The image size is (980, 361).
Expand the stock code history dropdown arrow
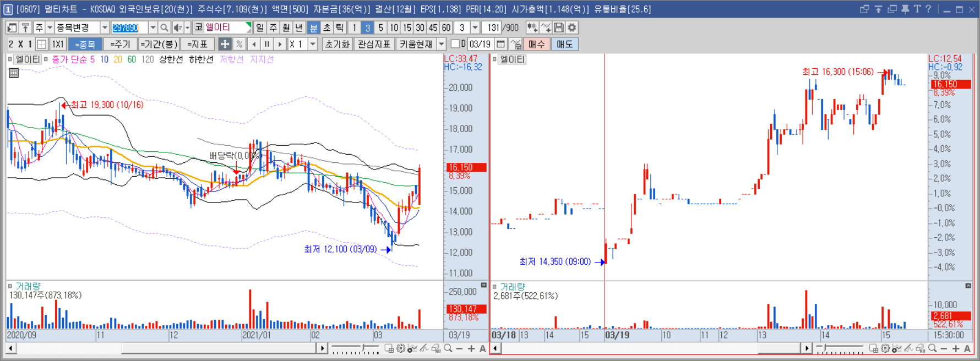pyautogui.click(x=153, y=28)
